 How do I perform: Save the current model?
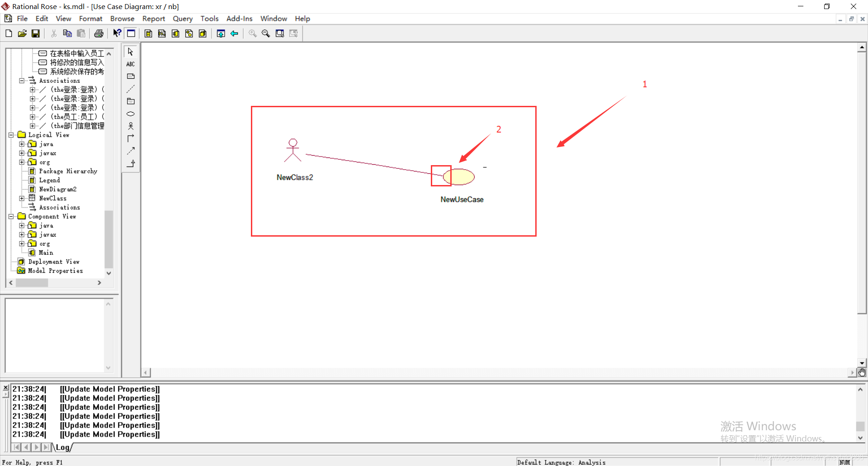click(36, 33)
